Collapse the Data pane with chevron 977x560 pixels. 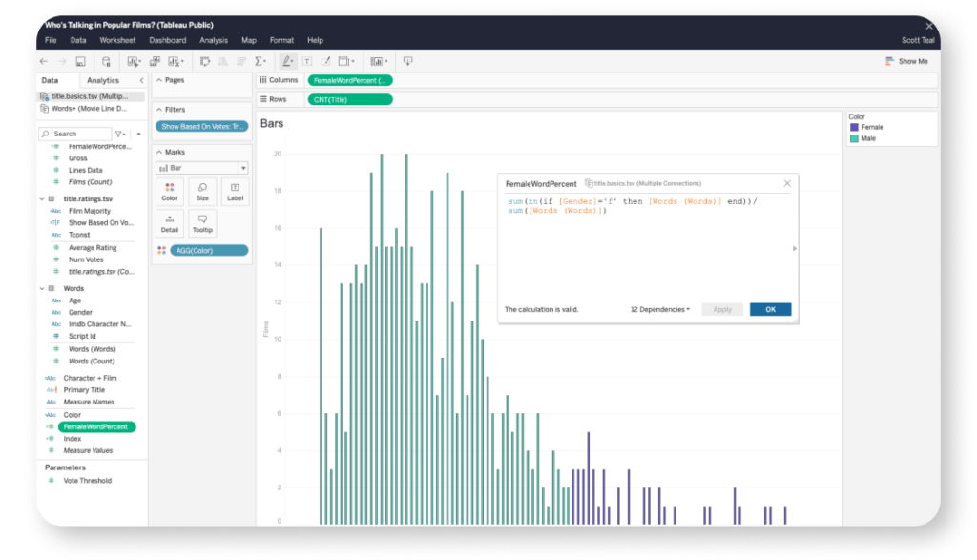141,80
